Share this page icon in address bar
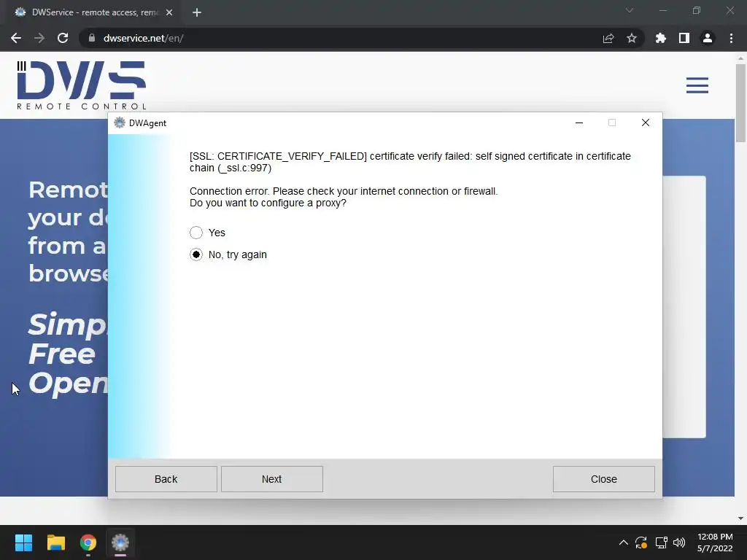The width and height of the screenshot is (747, 560). (608, 38)
